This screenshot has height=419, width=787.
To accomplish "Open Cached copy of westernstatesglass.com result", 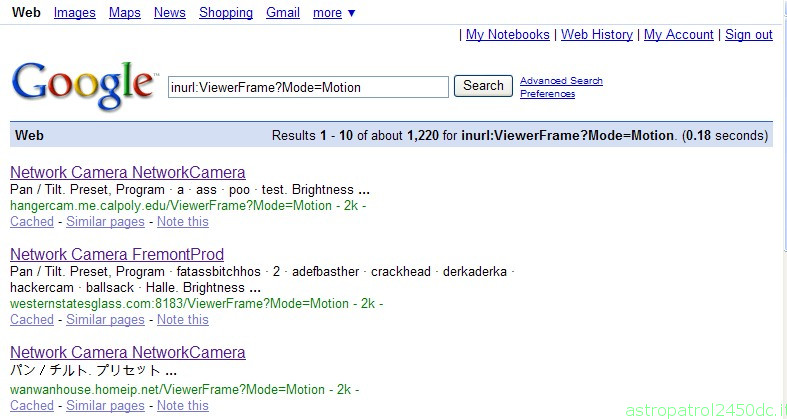I will [32, 320].
